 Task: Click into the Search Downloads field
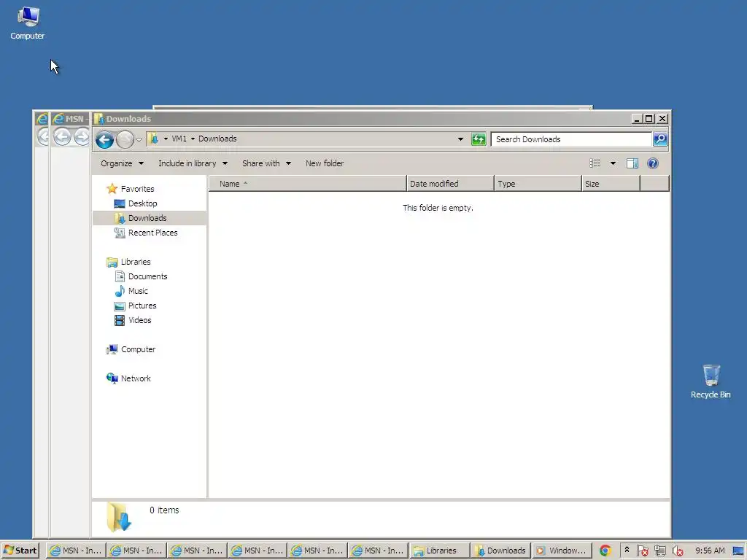(571, 139)
